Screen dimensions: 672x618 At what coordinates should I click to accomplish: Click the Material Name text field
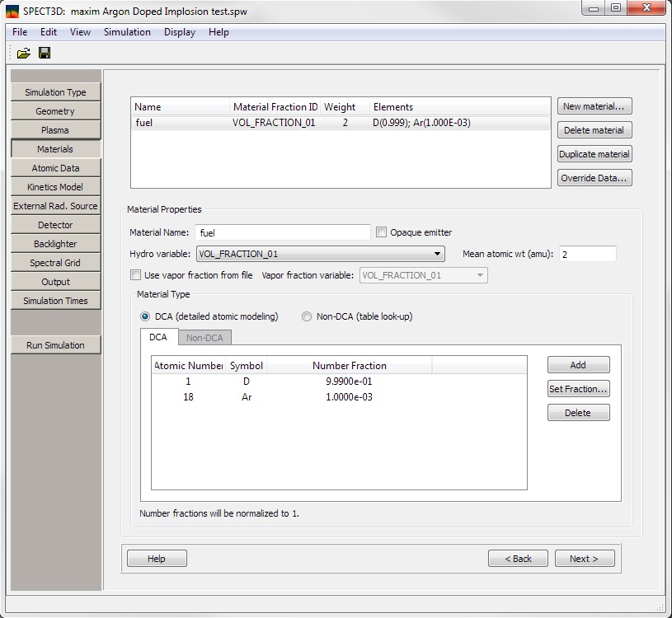click(x=283, y=232)
